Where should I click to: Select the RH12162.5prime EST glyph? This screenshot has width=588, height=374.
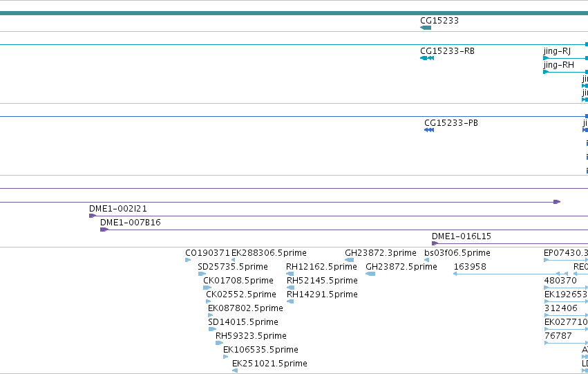coord(290,274)
